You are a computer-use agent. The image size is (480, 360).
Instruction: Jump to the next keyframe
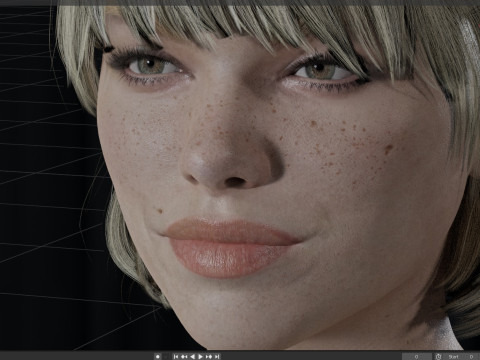pos(209,357)
